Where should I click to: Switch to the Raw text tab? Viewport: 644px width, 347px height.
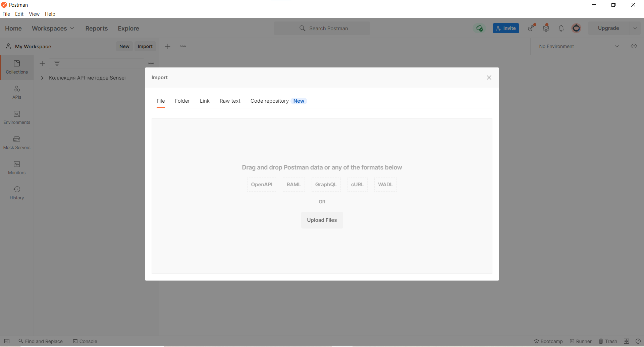click(x=230, y=101)
